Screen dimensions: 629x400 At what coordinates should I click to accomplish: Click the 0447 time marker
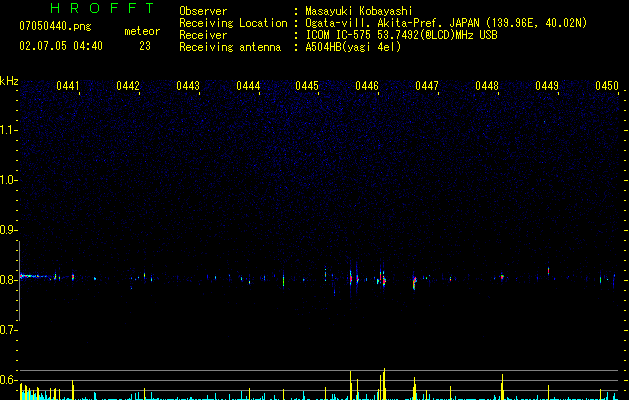(x=427, y=86)
